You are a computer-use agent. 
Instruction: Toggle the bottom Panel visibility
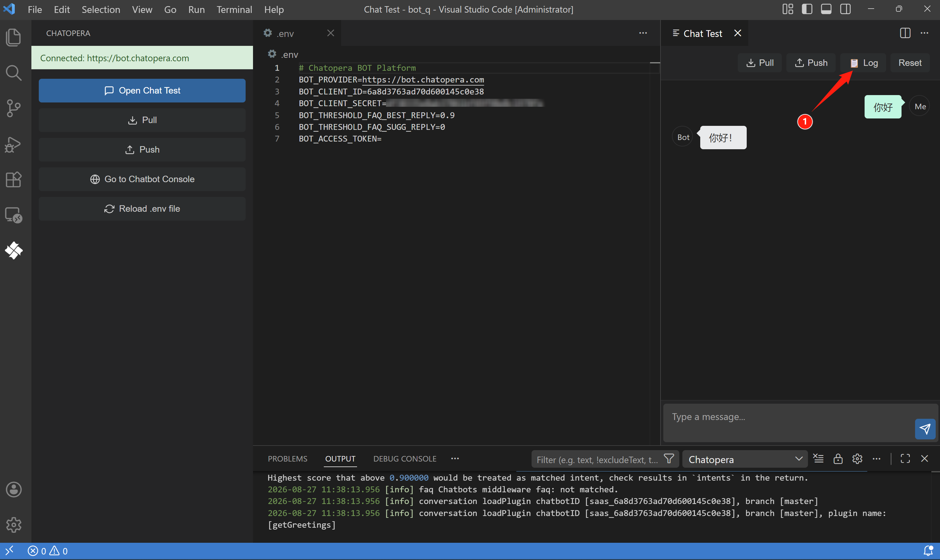tap(826, 9)
